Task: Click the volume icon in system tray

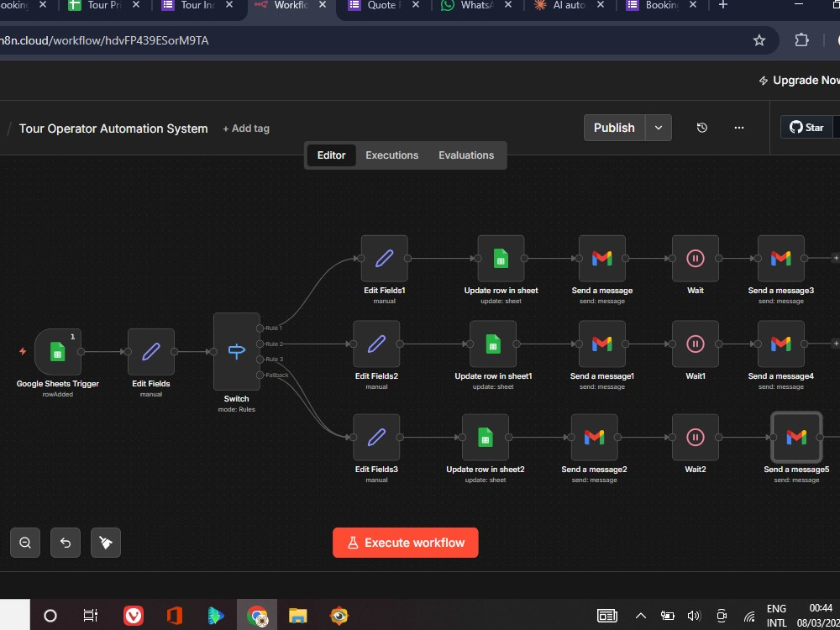Action: point(694,616)
